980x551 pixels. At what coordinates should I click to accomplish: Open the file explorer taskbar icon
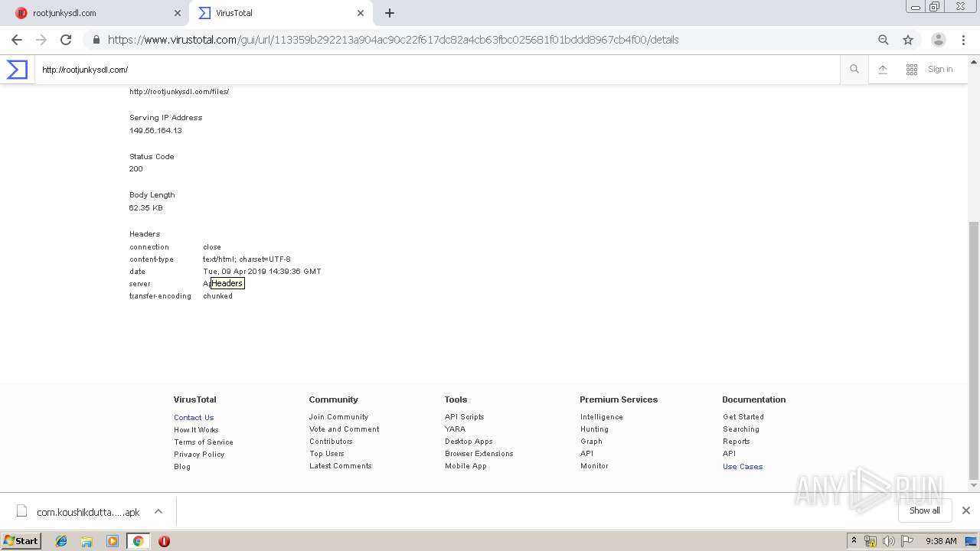[87, 541]
